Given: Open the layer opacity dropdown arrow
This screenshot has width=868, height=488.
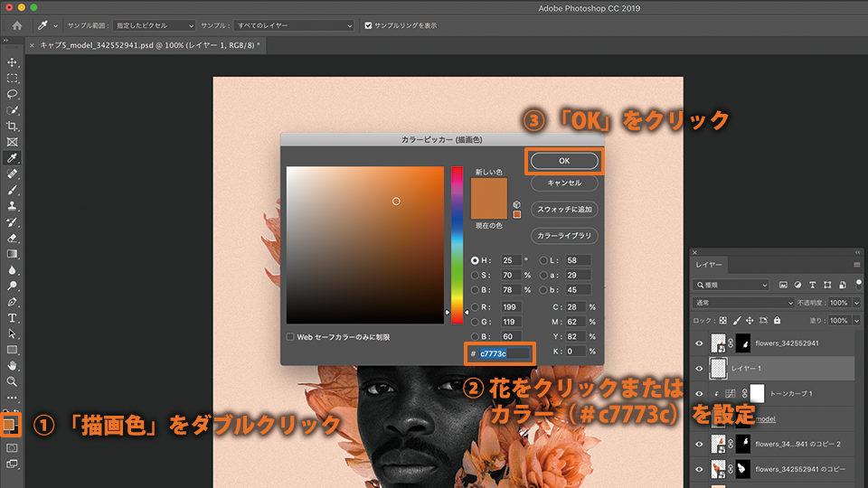Looking at the screenshot, I should 857,303.
